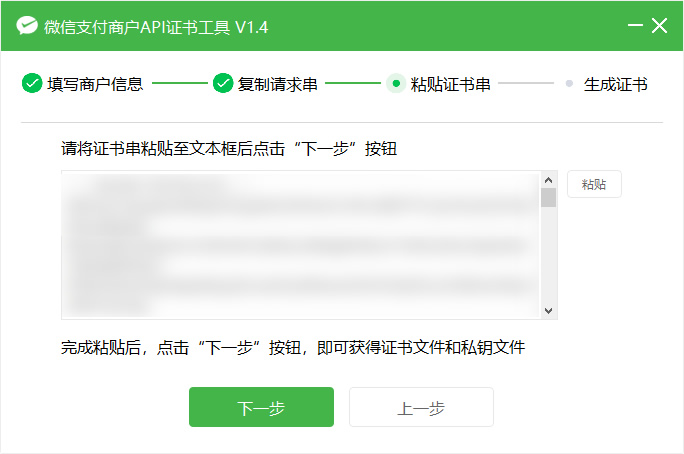The height and width of the screenshot is (454, 684).
Task: Click the hint text 完成粘贴后，点击“下一步”按钮
Action: pos(181,348)
